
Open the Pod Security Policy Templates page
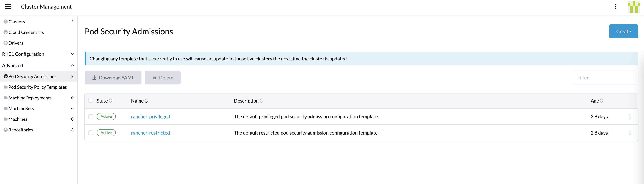pos(38,87)
